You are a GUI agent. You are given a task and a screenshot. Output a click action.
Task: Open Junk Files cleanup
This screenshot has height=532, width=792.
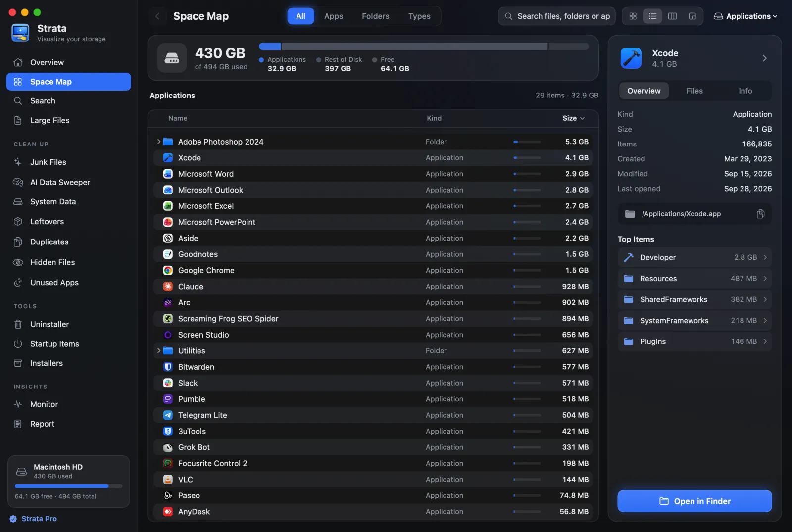(x=68, y=162)
